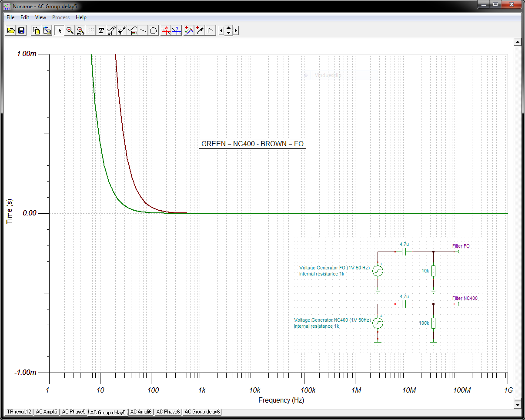Open the View menu
The width and height of the screenshot is (525, 420).
(x=40, y=17)
